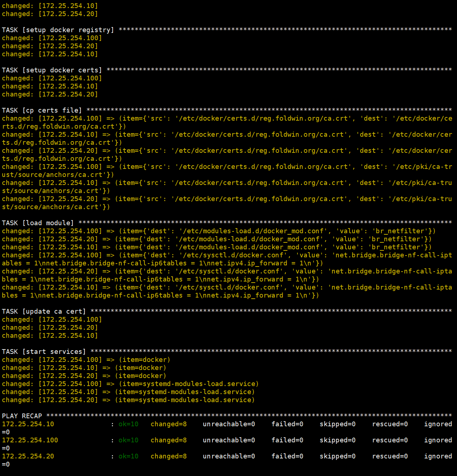Viewport: 457px width, 476px height.
Task: Click '172.25.254.20' host in PLAY RECAP
Action: click(28, 456)
